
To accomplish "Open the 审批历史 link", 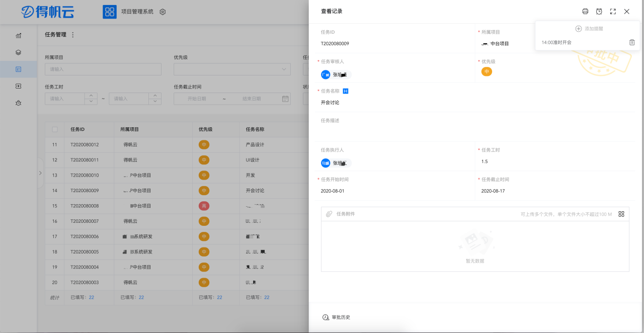I will point(341,317).
